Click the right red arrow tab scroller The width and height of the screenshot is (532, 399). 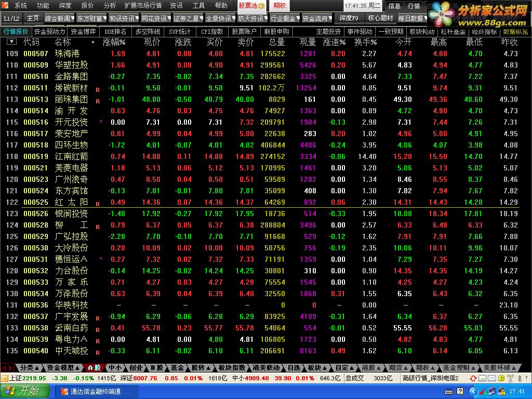(11, 367)
